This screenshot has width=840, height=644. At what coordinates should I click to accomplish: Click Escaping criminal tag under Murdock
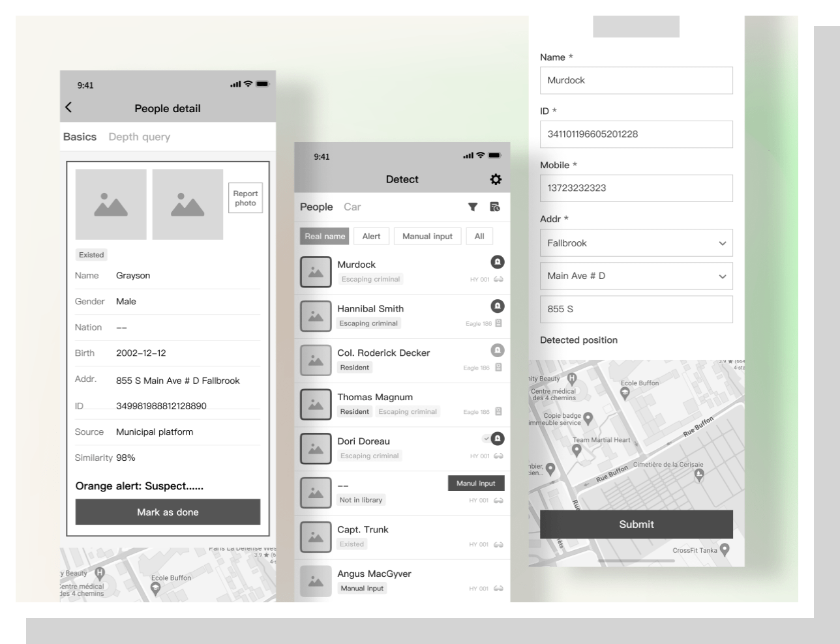370,279
